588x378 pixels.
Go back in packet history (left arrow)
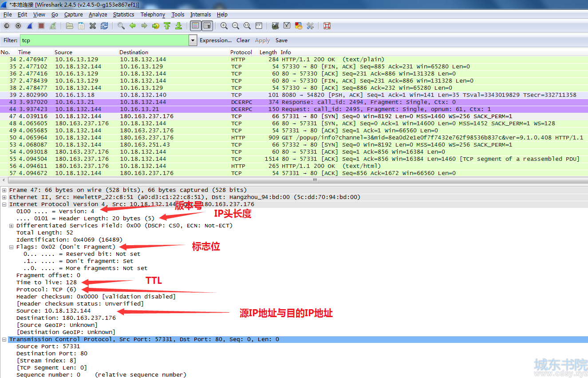(x=132, y=26)
